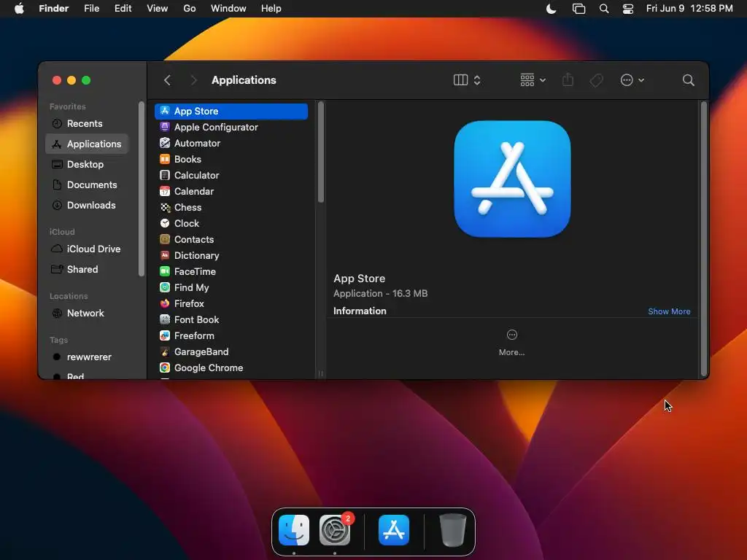Viewport: 747px width, 560px height.
Task: Select the FaceTime app icon
Action: pos(165,271)
